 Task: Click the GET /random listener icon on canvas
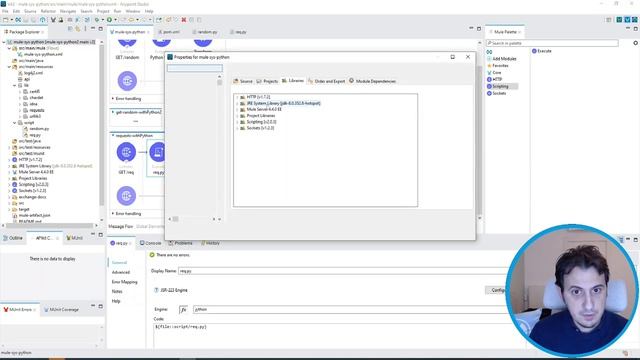(x=127, y=42)
